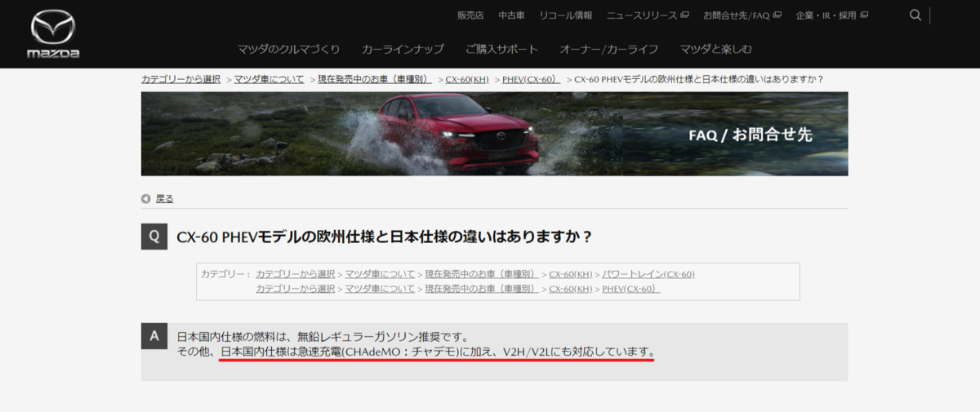The height and width of the screenshot is (412, 980).
Task: Expand カーラインナップ navigation menu
Action: (403, 49)
